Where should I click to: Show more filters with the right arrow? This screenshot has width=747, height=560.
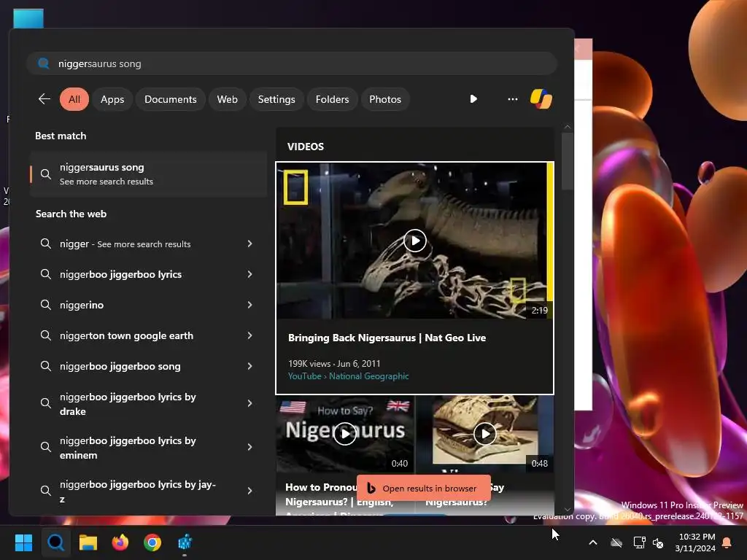pos(473,99)
